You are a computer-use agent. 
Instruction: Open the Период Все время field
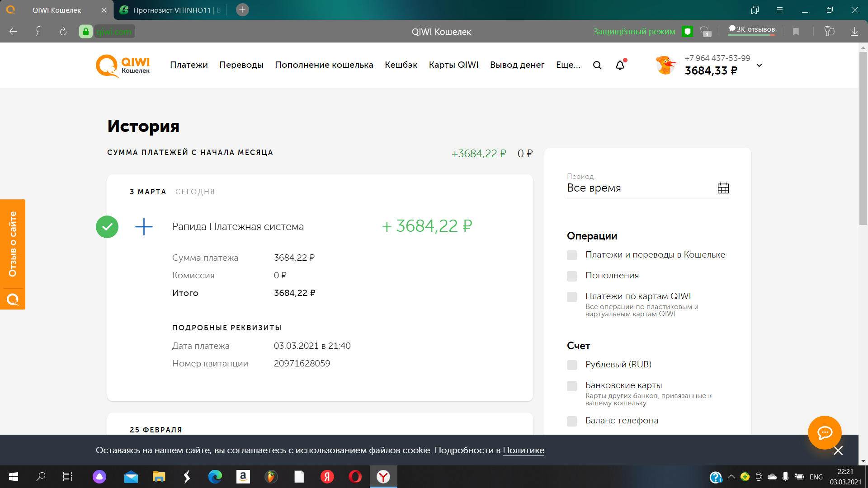tap(647, 185)
